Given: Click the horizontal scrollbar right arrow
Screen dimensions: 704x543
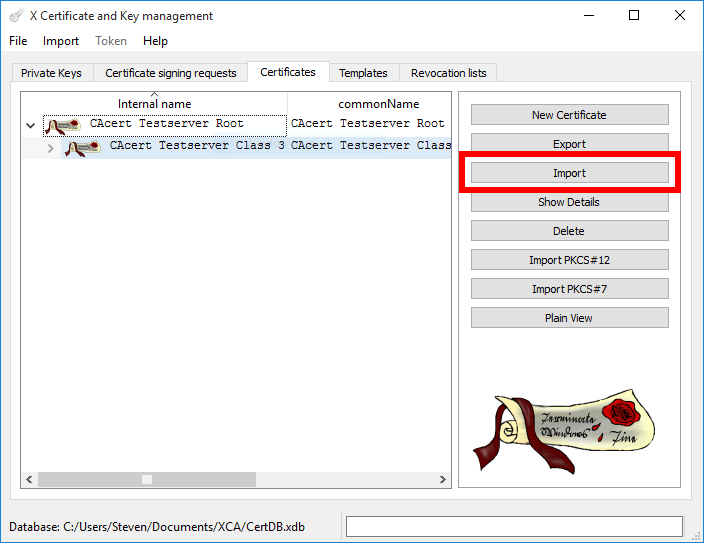Looking at the screenshot, I should 444,480.
